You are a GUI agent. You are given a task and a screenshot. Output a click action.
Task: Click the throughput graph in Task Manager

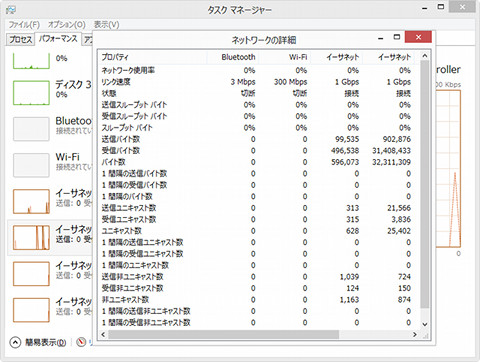(x=448, y=169)
